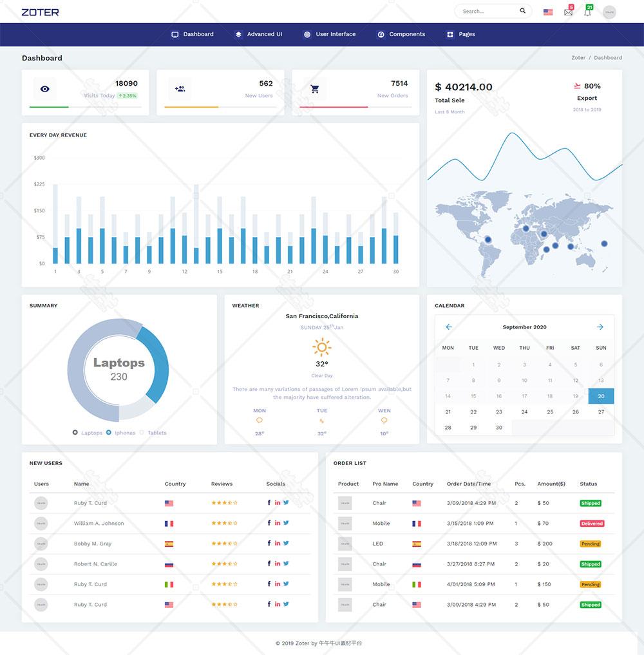
Task: Click the US flag language selector
Action: 548,12
